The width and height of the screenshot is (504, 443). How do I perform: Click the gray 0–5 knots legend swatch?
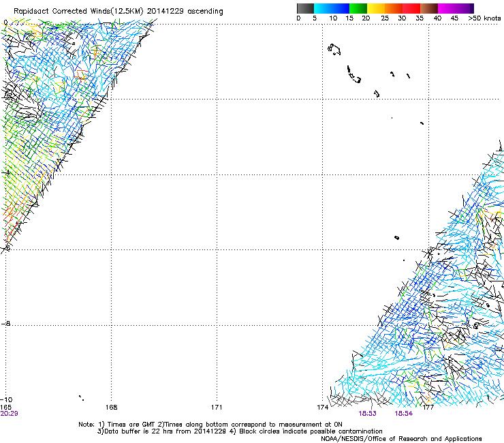[305, 8]
